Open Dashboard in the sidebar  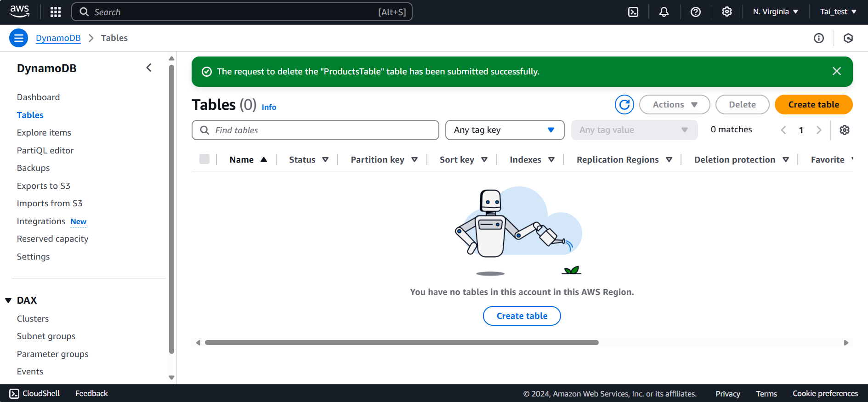[39, 97]
